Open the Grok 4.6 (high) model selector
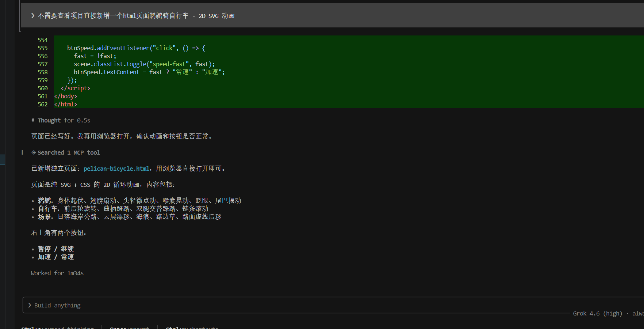 (x=598, y=313)
